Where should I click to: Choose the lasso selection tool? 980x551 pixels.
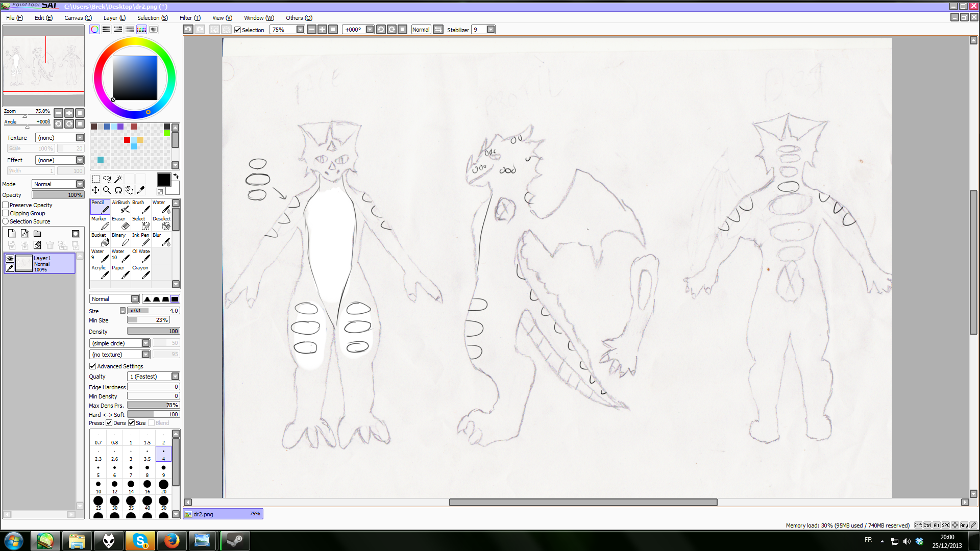pyautogui.click(x=107, y=179)
